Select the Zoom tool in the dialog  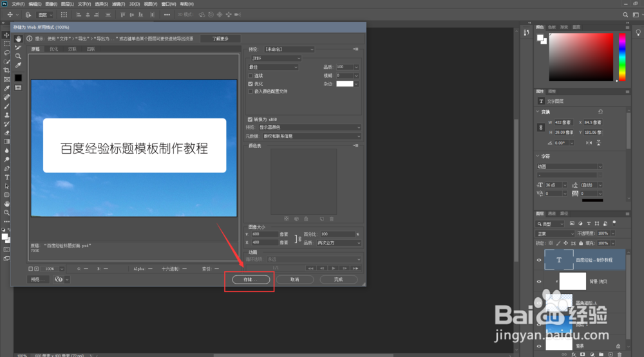(18, 56)
